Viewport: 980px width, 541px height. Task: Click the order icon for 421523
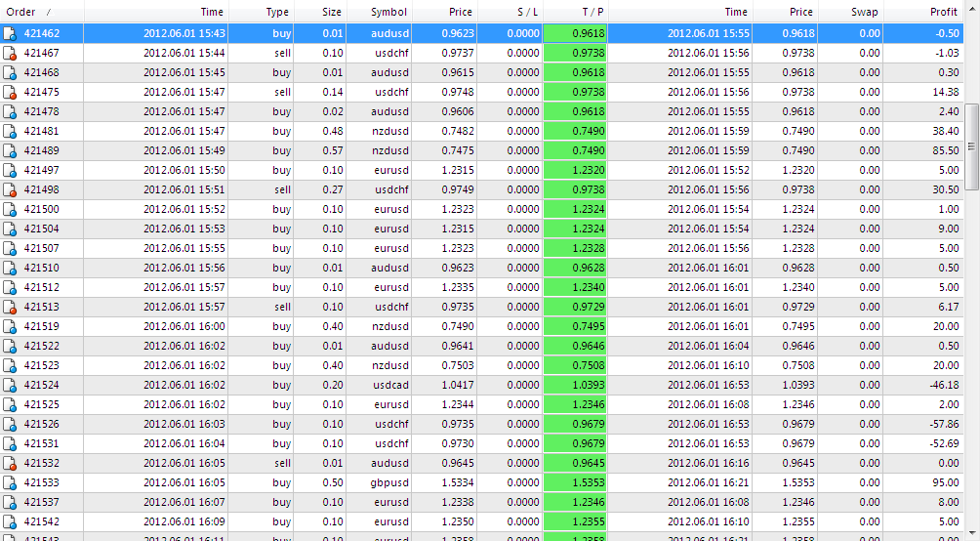pos(10,365)
